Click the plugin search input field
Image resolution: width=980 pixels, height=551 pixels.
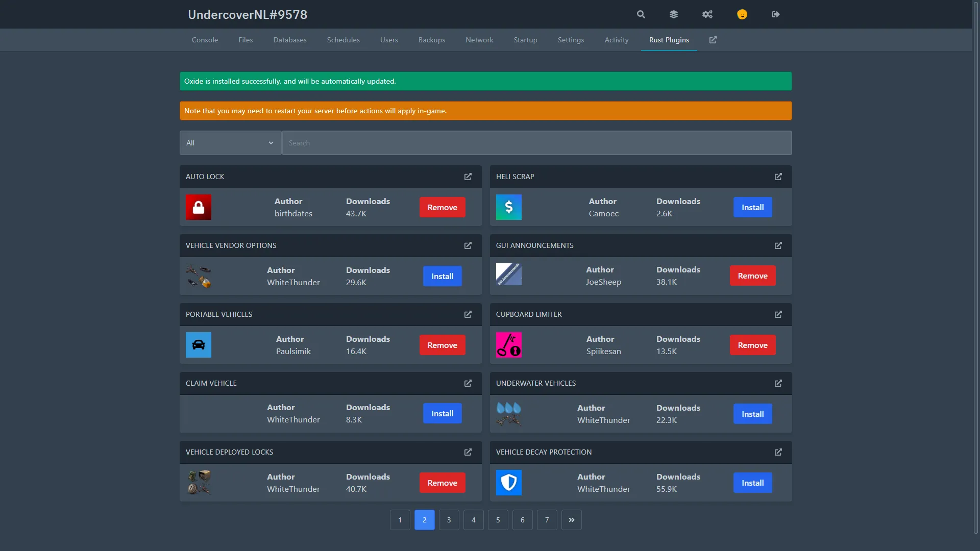point(536,143)
